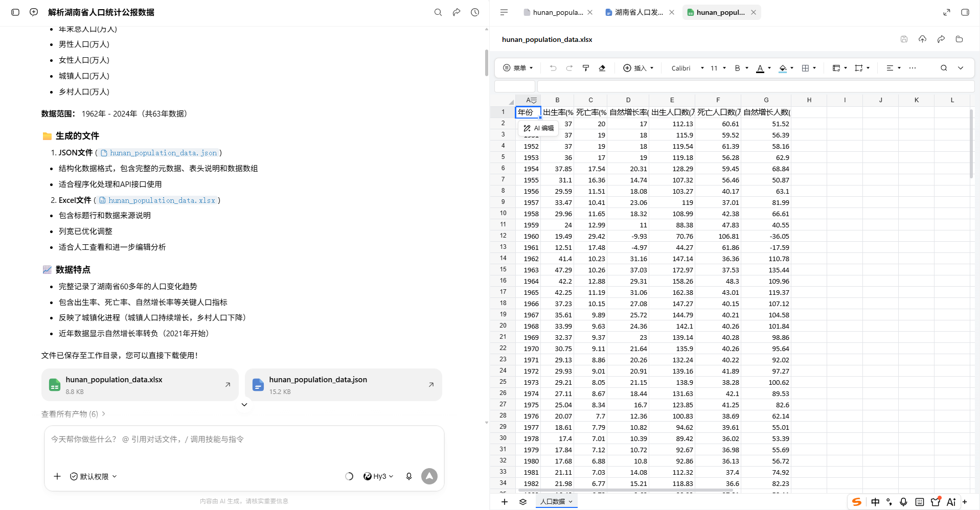Search within the spreadsheet
Screen dimensions: 980x510
[944, 68]
